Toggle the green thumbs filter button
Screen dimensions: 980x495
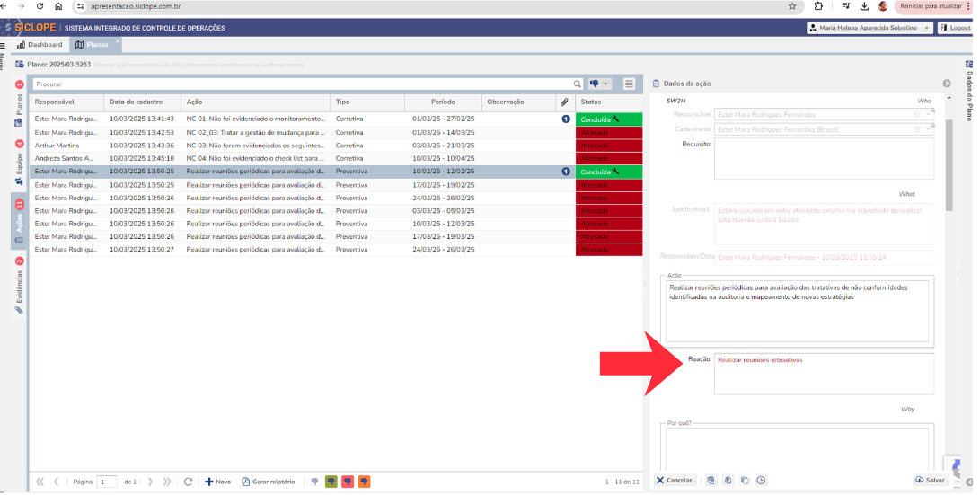(x=331, y=482)
